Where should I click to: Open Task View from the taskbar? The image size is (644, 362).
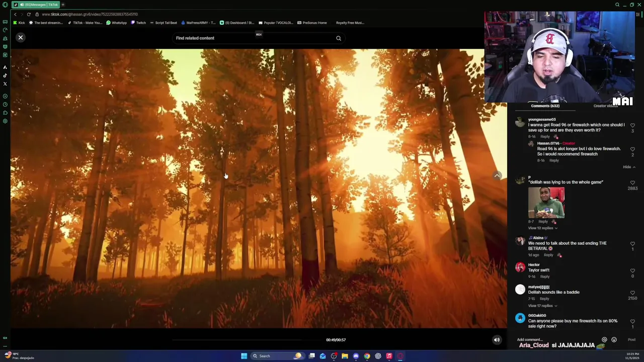tap(312, 356)
